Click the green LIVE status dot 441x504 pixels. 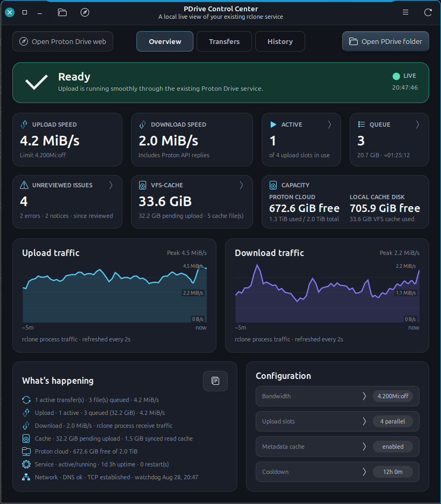396,76
